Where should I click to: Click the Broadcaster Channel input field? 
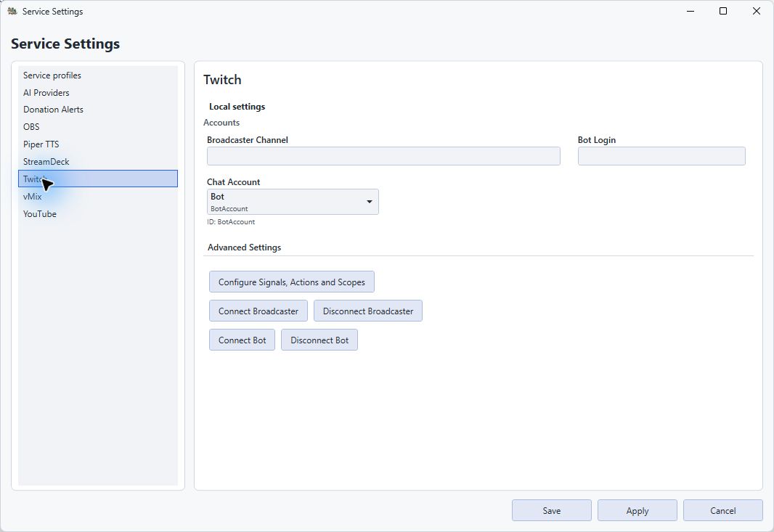[383, 156]
